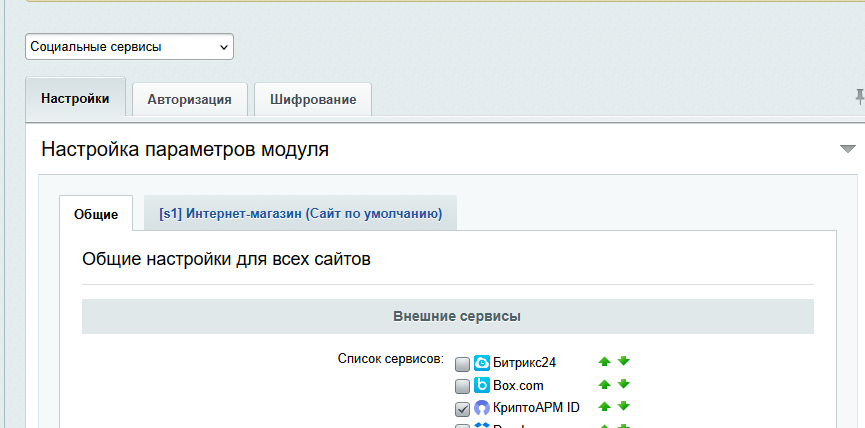Click the Битрикс24 service logo icon
865x428 pixels.
(482, 363)
